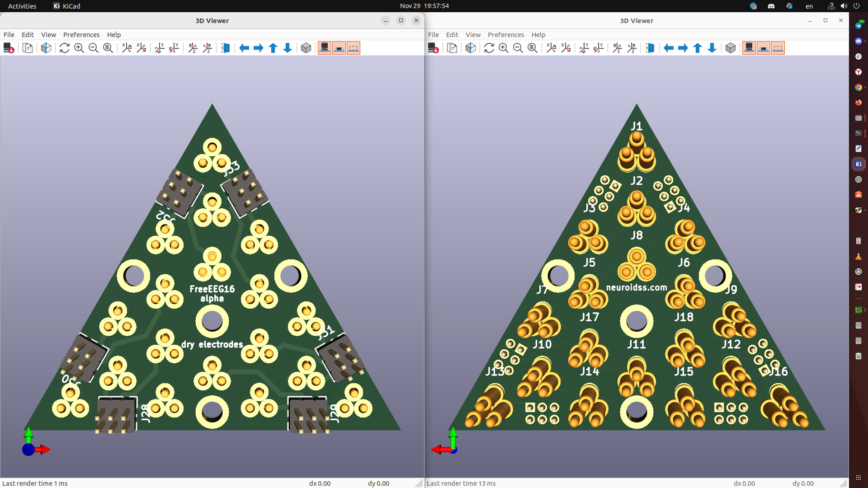This screenshot has width=868, height=488.
Task: Toggle virtual 3D models in left viewer
Action: pos(354,48)
